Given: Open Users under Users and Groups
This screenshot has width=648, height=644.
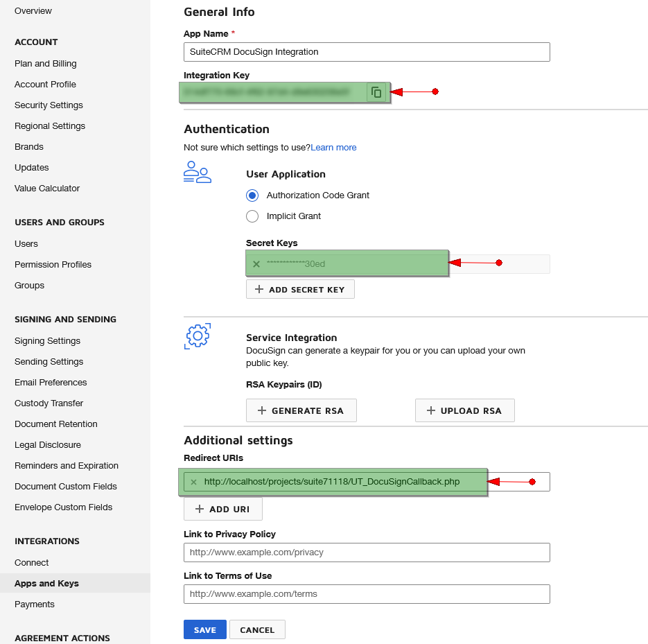Looking at the screenshot, I should 26,244.
